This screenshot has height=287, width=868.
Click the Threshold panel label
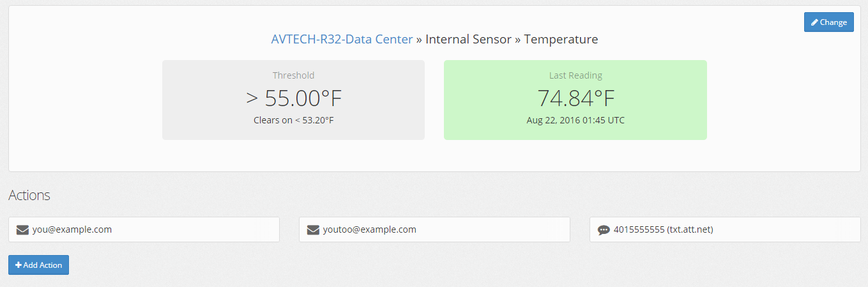click(293, 75)
